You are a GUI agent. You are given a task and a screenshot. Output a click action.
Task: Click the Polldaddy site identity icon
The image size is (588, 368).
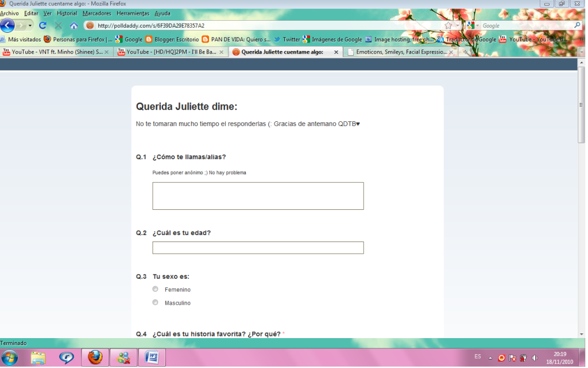click(90, 25)
